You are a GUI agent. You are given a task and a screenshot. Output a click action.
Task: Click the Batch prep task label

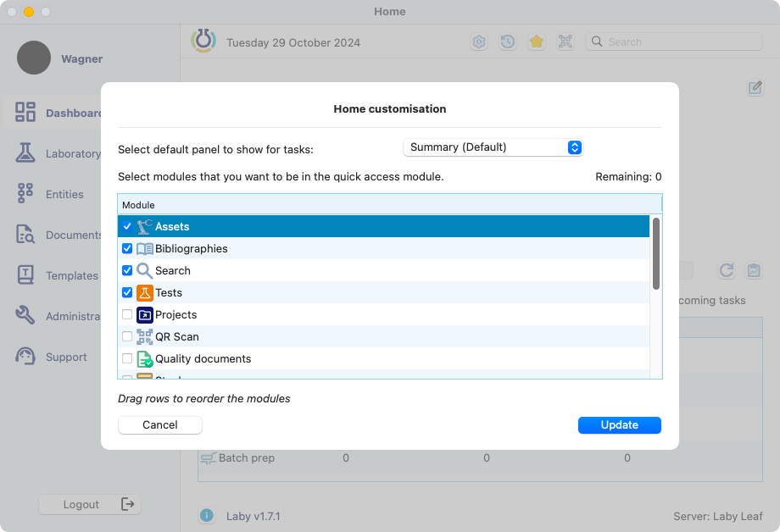247,458
